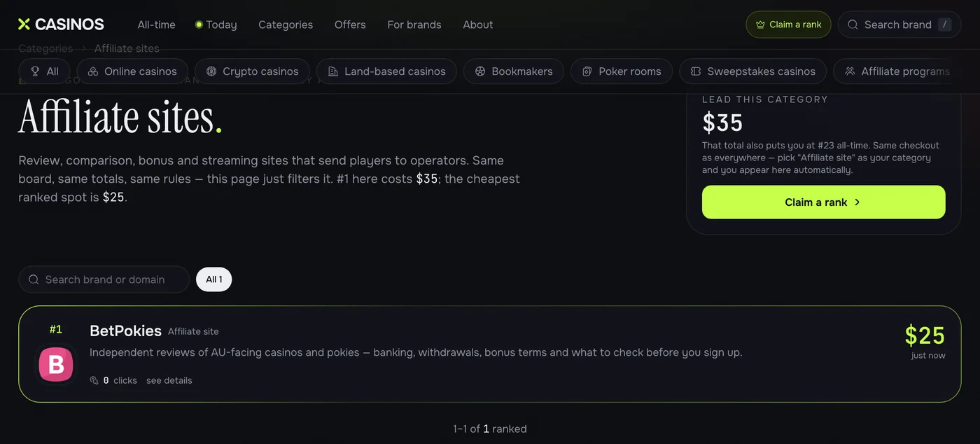
Task: Filter by Online casinos
Action: [132, 71]
